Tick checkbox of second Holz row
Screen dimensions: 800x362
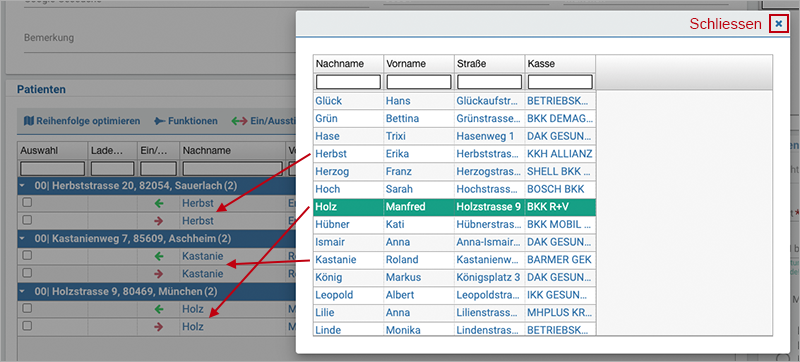pyautogui.click(x=27, y=326)
